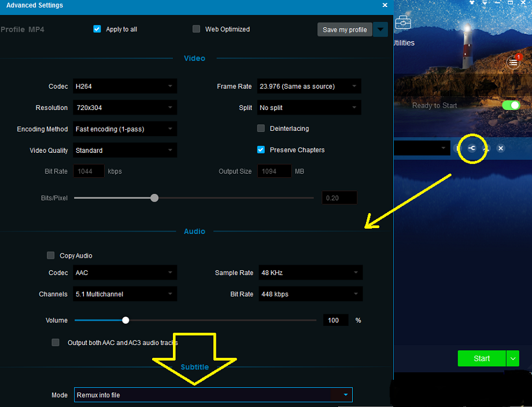Expand the Frame Rate dropdown
Screen dimensions: 532x407
click(309, 86)
